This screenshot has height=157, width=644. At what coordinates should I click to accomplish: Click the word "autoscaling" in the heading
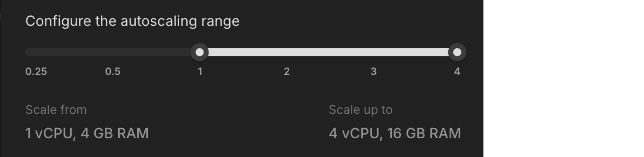(x=159, y=21)
